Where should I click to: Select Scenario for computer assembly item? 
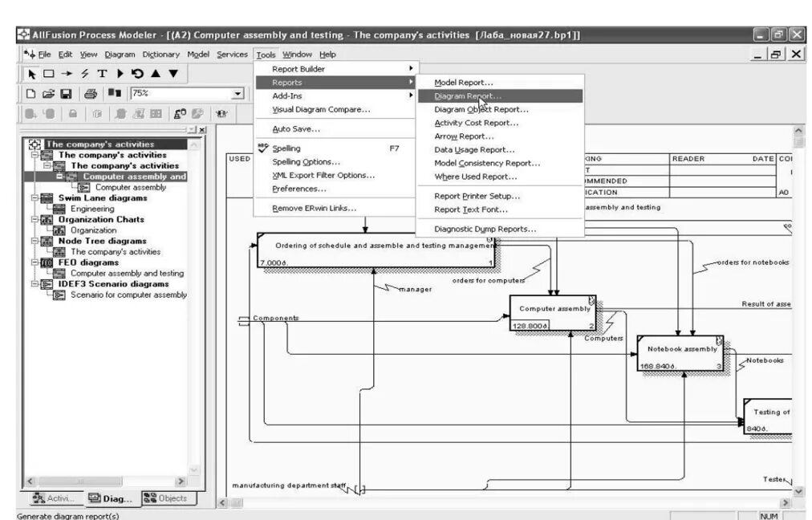point(128,295)
